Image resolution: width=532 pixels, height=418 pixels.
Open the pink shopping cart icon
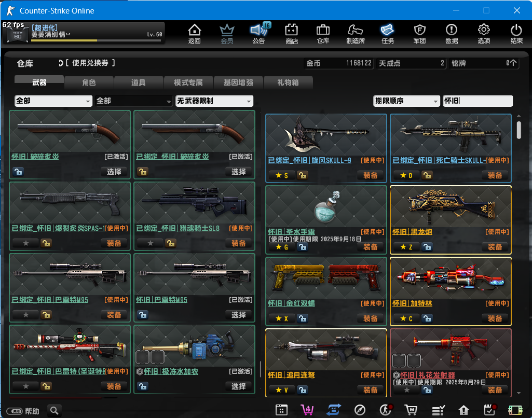click(x=307, y=410)
